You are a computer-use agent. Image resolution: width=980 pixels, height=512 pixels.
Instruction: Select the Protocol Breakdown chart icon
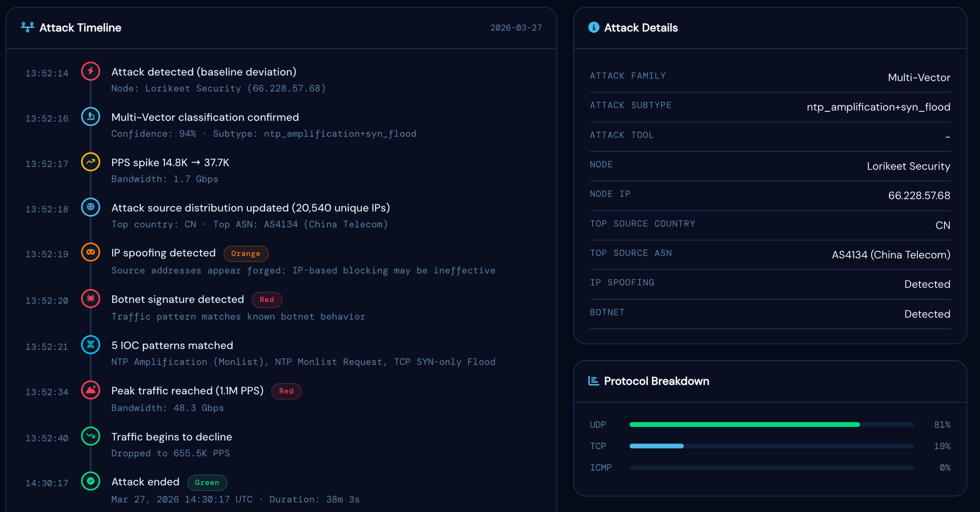pyautogui.click(x=593, y=381)
